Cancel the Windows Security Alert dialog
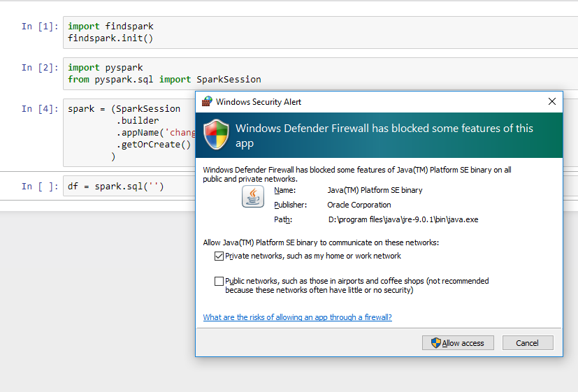This screenshot has width=578, height=392. 528,342
